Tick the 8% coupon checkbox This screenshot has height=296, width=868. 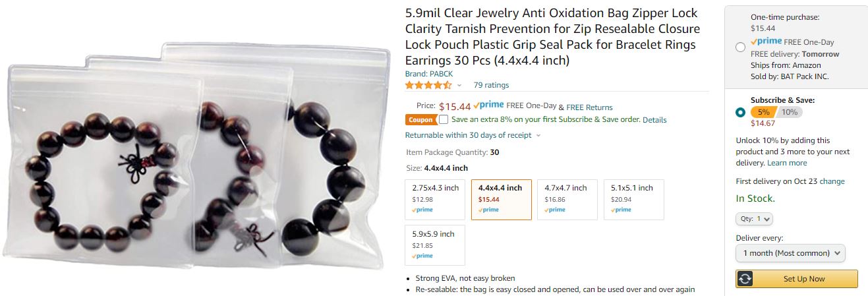point(444,119)
